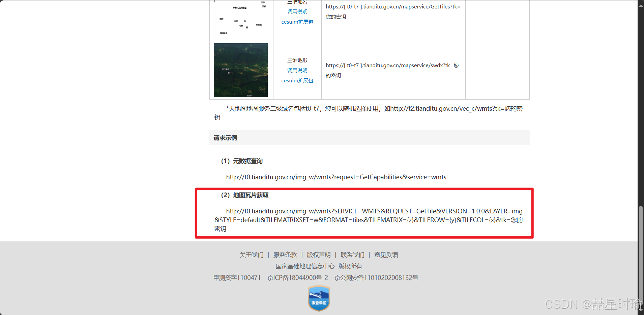Click the 请求示例 section heading

coord(225,138)
